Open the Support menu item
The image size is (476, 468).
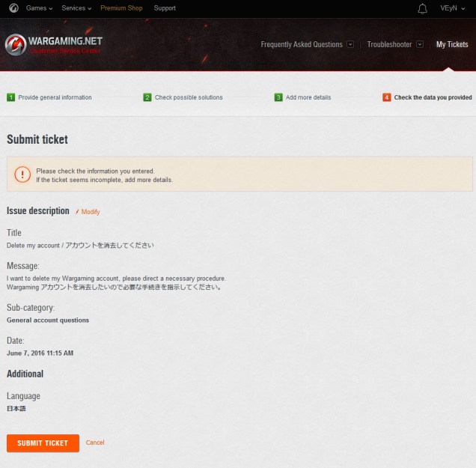(x=165, y=8)
